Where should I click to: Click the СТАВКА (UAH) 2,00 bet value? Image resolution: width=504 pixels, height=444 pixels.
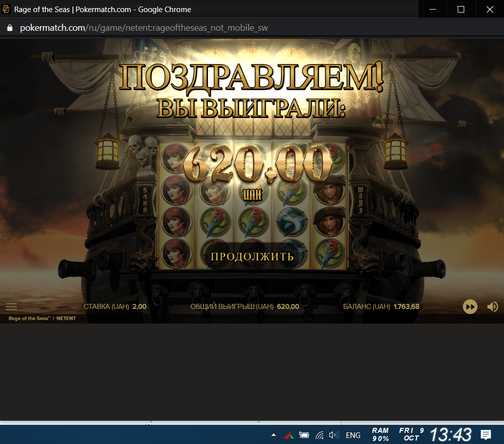(x=115, y=306)
